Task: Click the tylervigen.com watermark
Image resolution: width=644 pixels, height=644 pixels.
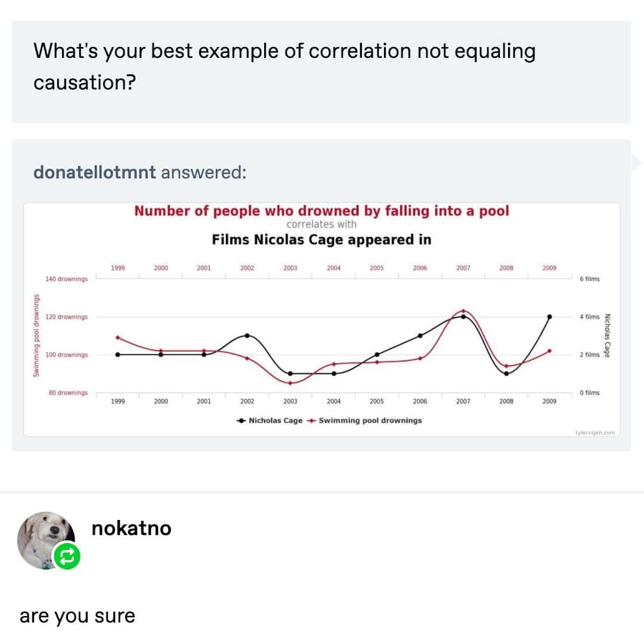Action: click(x=595, y=433)
